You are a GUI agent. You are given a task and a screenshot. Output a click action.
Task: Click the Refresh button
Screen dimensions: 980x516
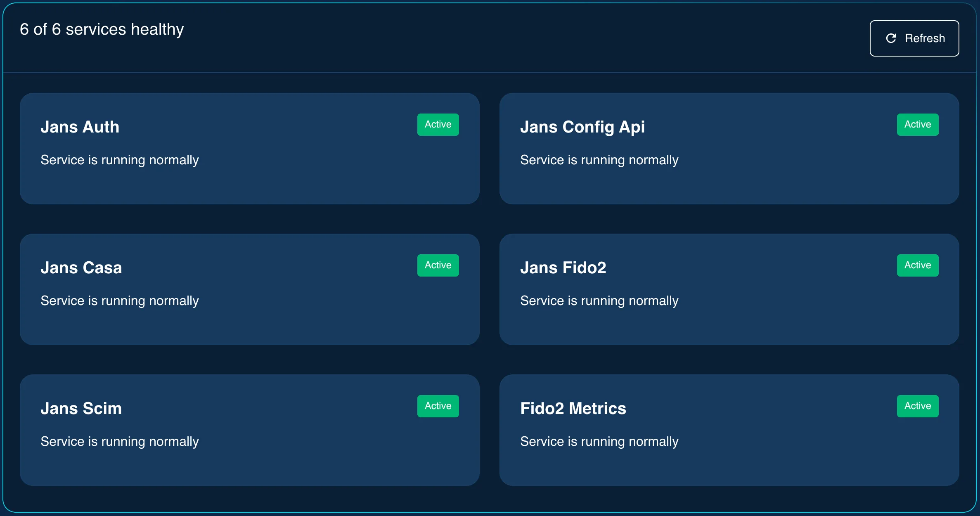point(914,38)
